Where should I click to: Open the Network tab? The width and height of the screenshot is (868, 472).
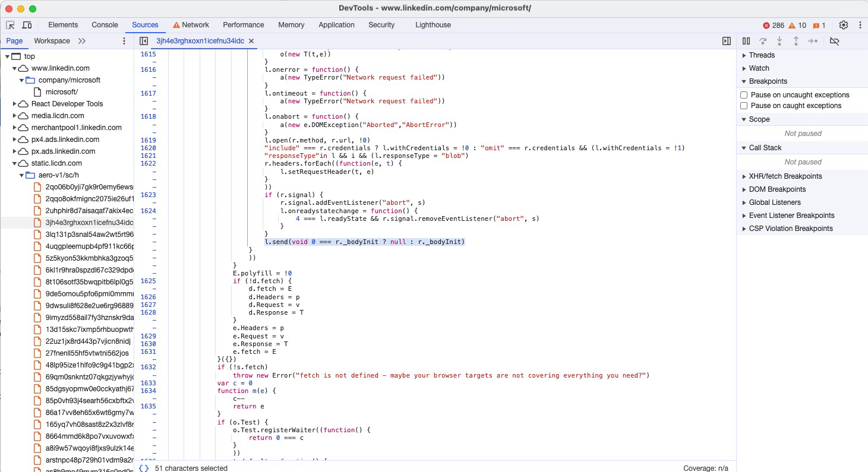coord(191,25)
